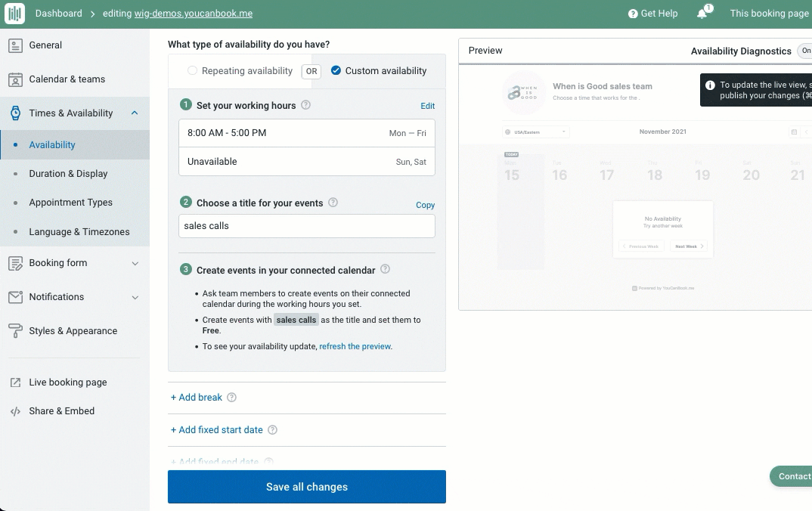Open Share & Embed using the code icon

pos(14,411)
